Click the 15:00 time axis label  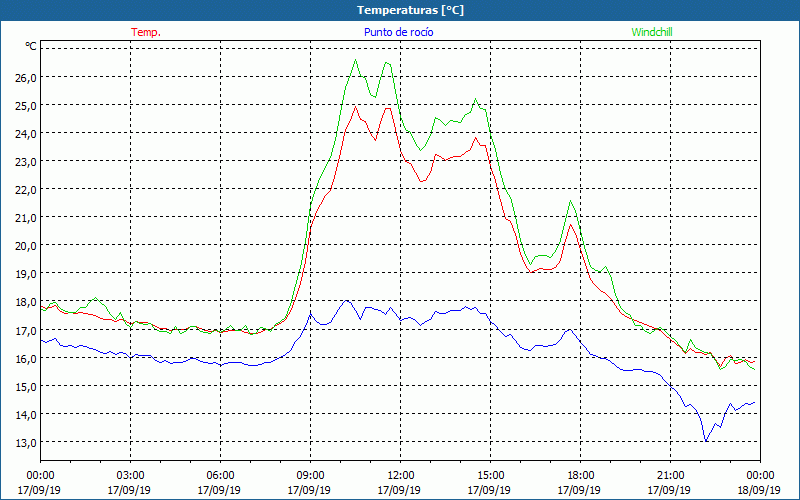coord(490,476)
